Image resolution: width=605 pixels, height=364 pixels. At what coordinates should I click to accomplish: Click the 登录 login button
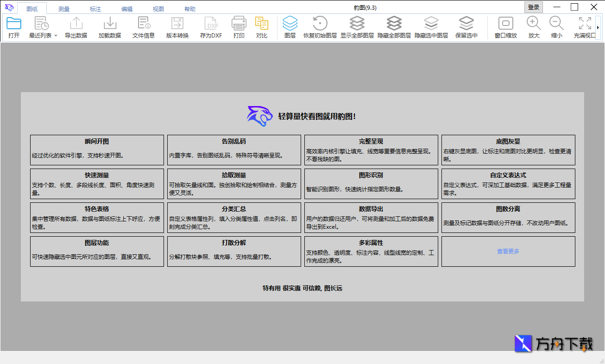[534, 7]
